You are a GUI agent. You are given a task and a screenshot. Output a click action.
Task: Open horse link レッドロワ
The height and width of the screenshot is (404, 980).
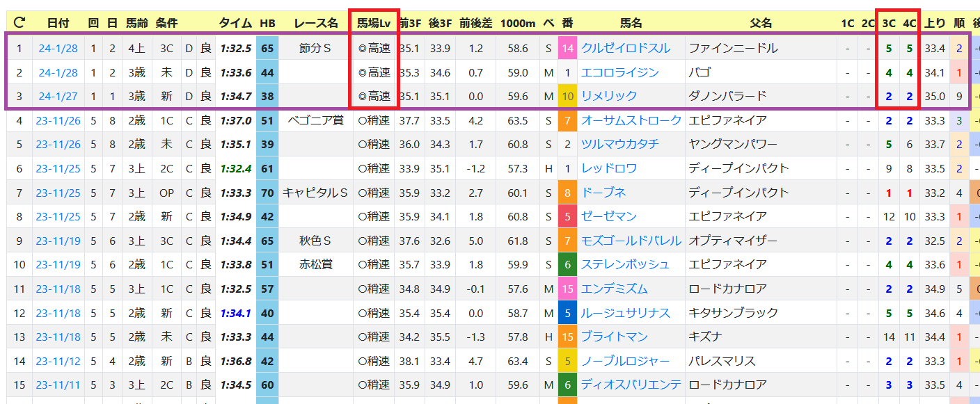(x=609, y=168)
